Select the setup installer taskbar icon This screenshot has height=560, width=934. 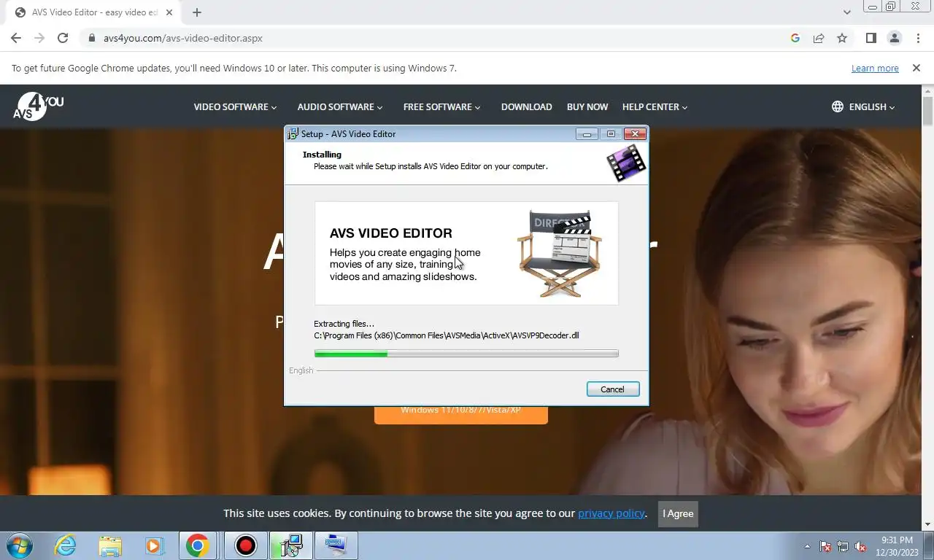click(x=291, y=545)
